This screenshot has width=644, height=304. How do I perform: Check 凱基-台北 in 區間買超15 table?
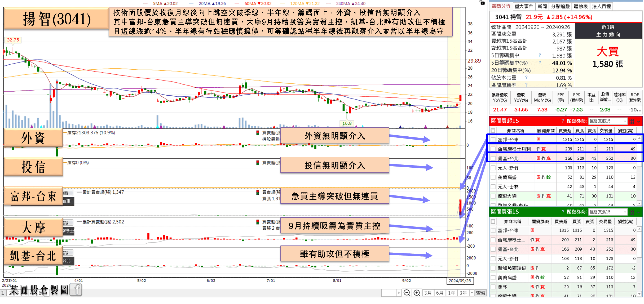(493, 158)
